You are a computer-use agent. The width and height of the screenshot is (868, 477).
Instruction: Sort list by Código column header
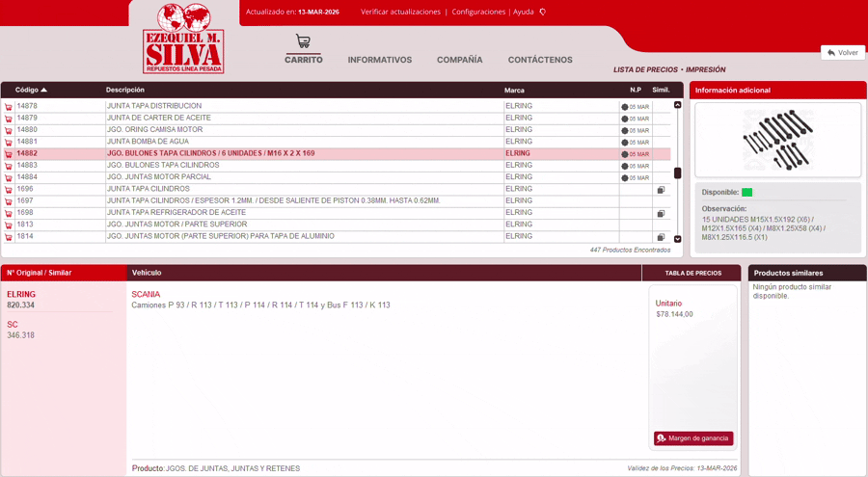click(31, 90)
